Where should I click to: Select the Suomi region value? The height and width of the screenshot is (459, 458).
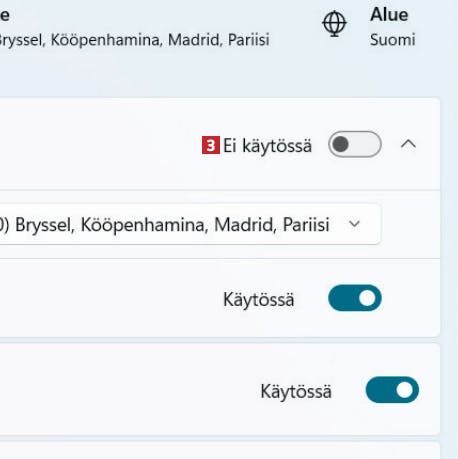[x=392, y=40]
